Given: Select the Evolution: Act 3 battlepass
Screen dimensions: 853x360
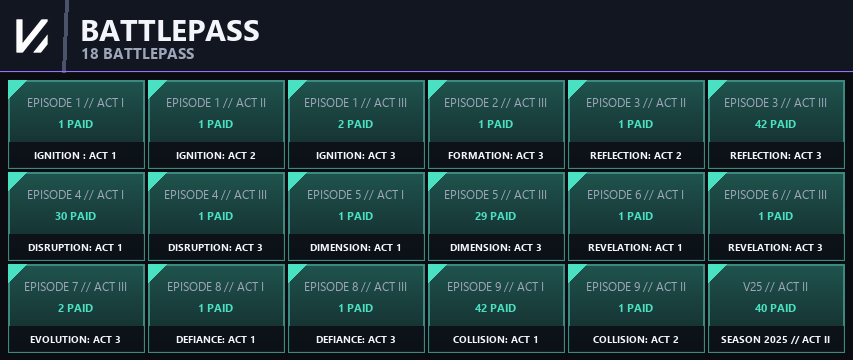Looking at the screenshot, I should coord(76,308).
